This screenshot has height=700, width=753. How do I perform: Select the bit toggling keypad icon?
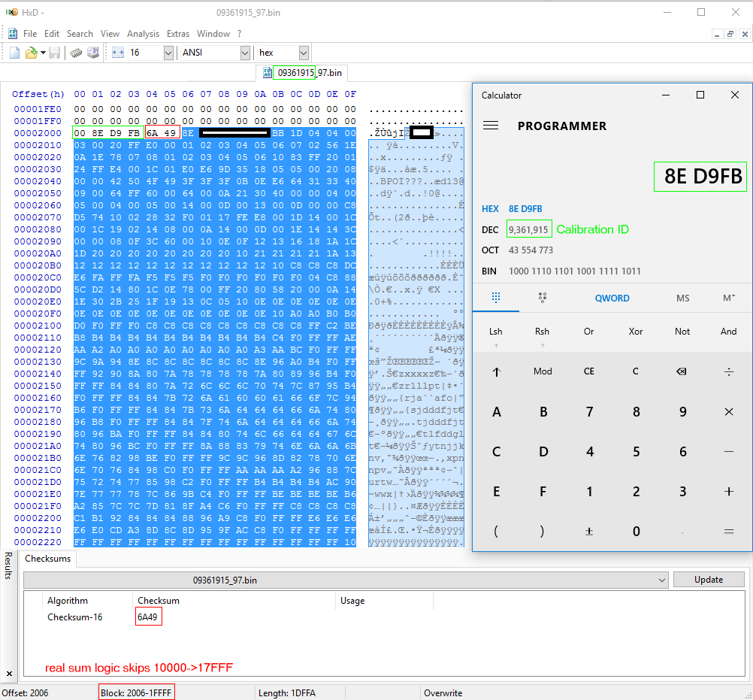pyautogui.click(x=543, y=298)
